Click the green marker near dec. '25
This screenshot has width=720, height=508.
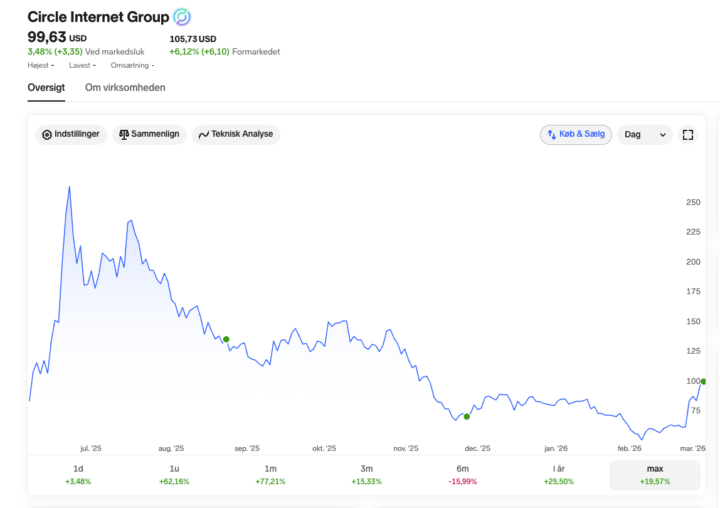[467, 417]
